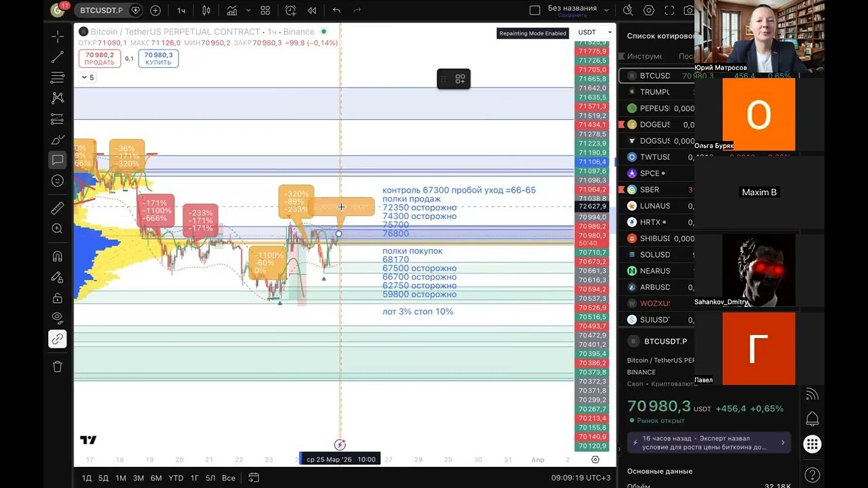Image resolution: width=868 pixels, height=488 pixels.
Task: Open the candlestick chart type menu
Action: (207, 10)
